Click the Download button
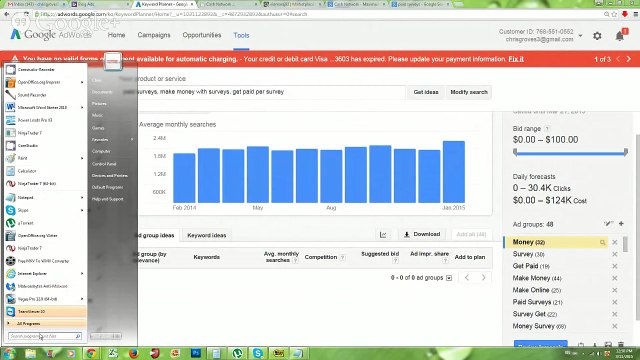640x360 pixels. (422, 234)
